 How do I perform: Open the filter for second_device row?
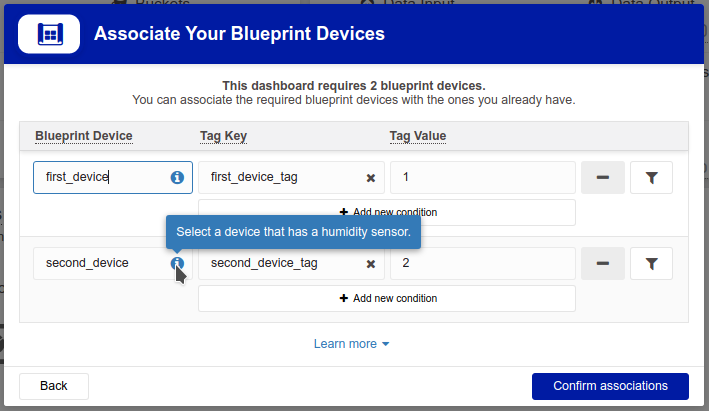click(651, 263)
